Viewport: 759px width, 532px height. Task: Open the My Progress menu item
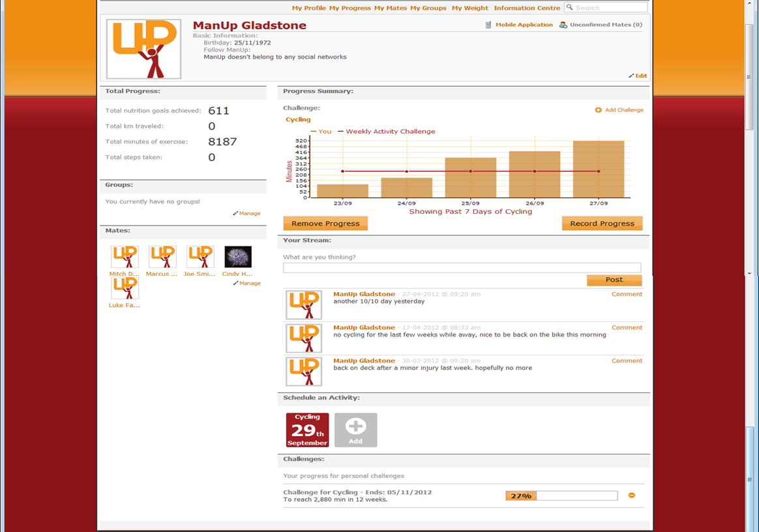pos(350,8)
